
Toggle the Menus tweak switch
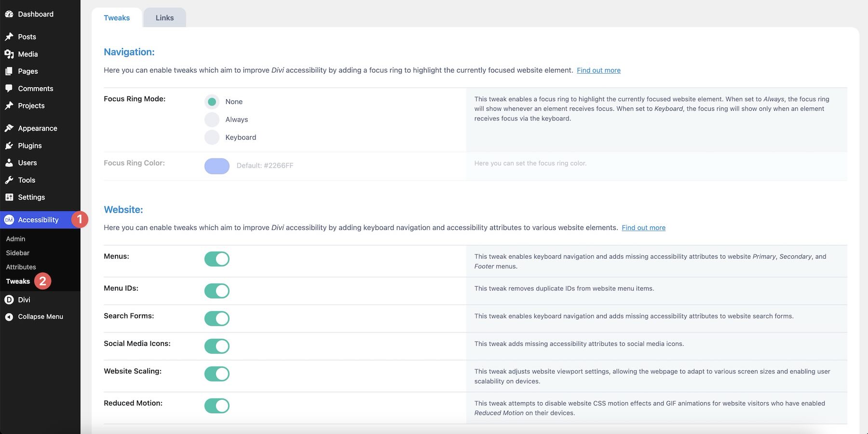(217, 259)
